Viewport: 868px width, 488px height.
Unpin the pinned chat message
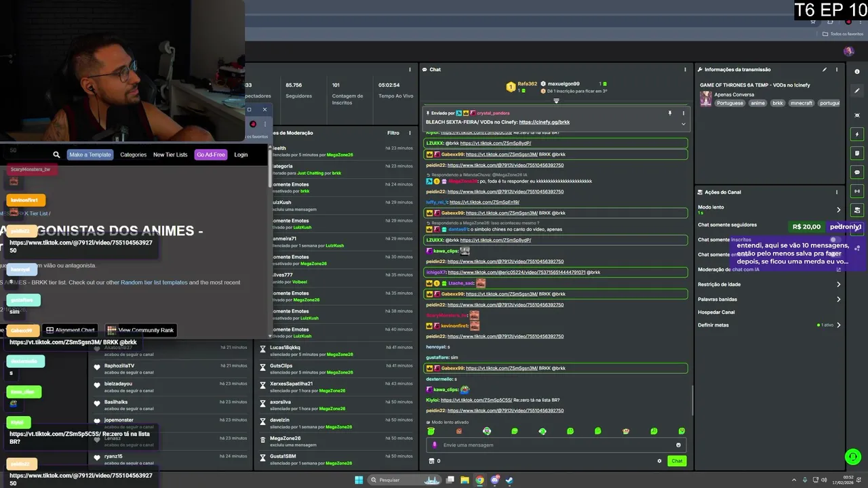coord(670,113)
